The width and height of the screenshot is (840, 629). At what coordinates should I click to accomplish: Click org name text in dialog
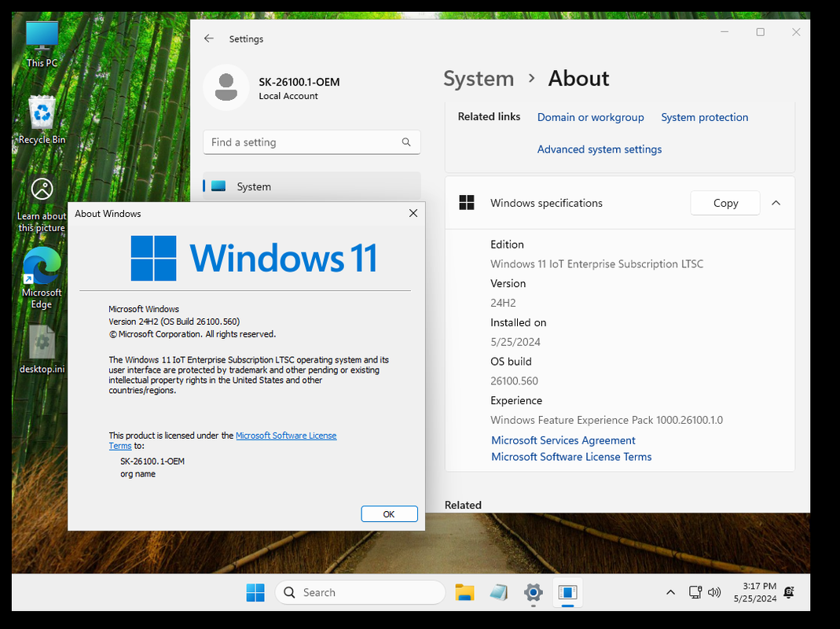point(138,474)
